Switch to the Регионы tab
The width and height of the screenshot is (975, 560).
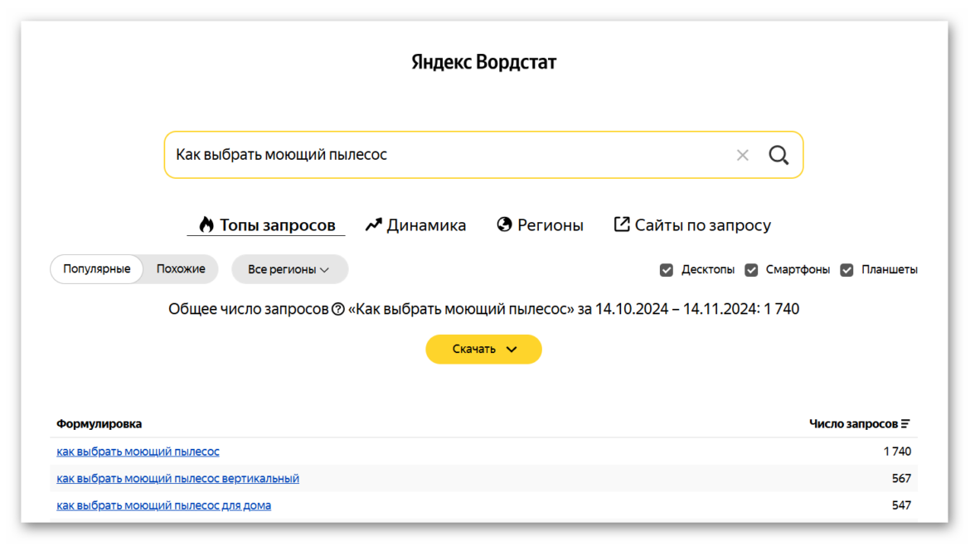pos(550,225)
